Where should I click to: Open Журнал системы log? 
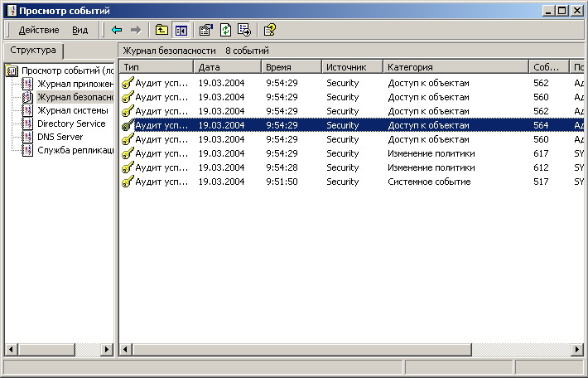(x=73, y=110)
